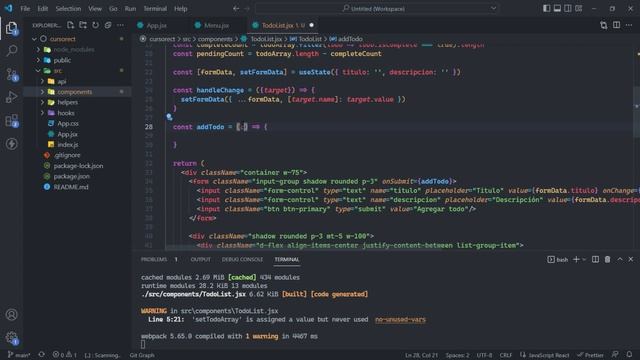Viewport: 640px width, 360px height.
Task: Create a new file in Explorer
Action: tap(71, 25)
